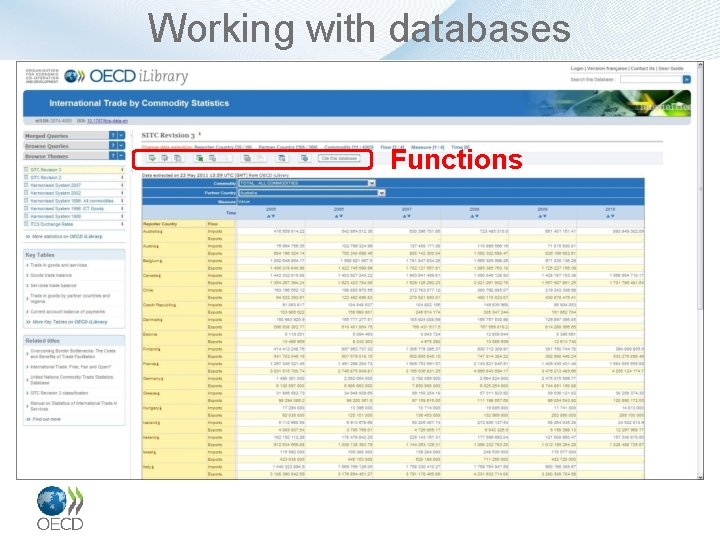720x540 pixels.
Task: Click the help icon beside Browse Themes
Action: 113,156
